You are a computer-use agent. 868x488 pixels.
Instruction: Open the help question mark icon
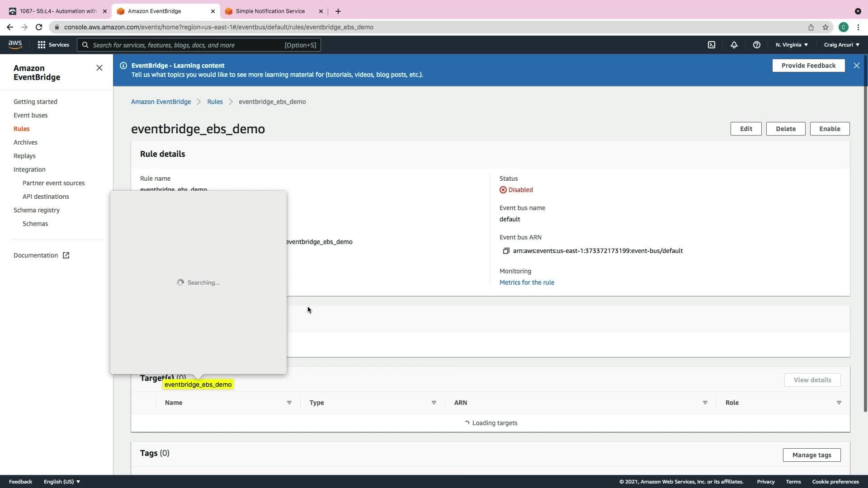point(756,45)
